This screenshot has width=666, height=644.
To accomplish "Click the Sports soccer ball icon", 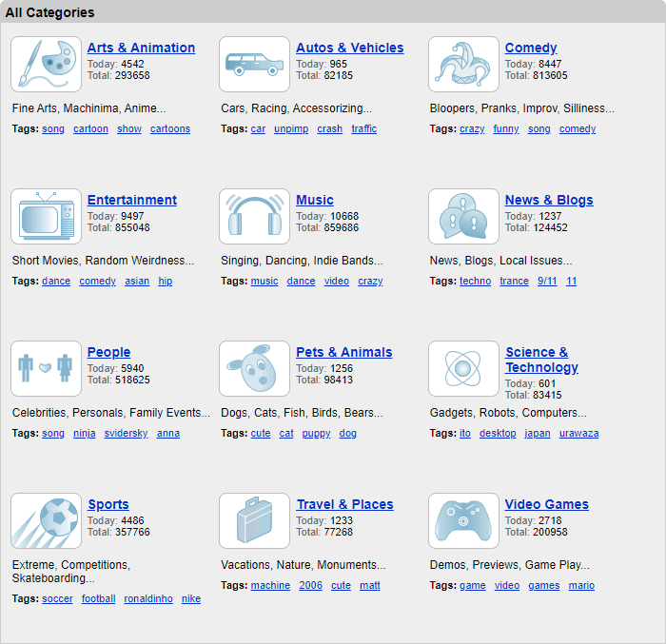I will 46,521.
